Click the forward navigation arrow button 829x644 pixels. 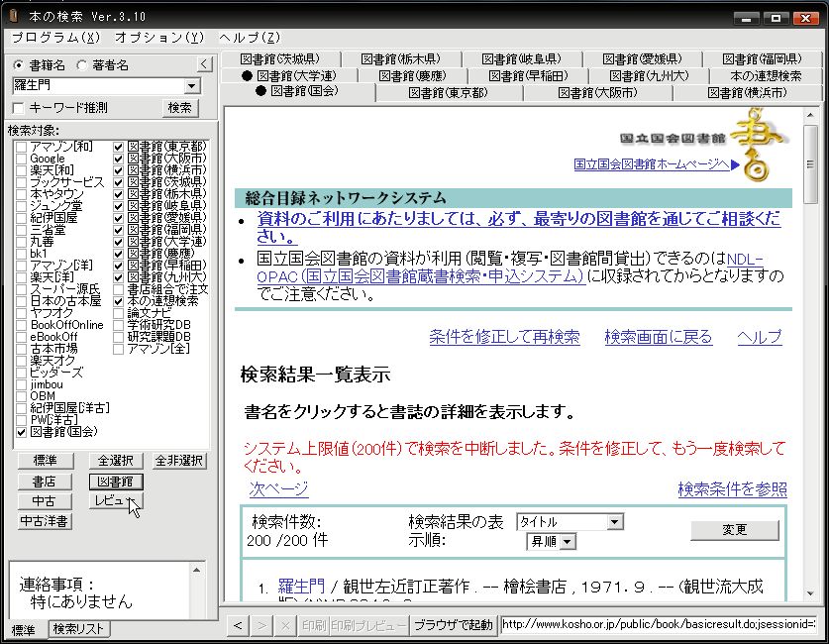tap(261, 625)
